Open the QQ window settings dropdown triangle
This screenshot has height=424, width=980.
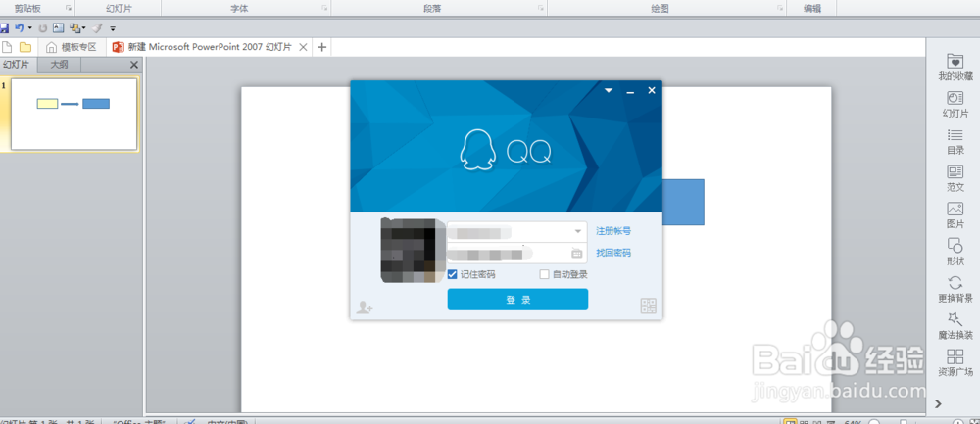point(609,90)
